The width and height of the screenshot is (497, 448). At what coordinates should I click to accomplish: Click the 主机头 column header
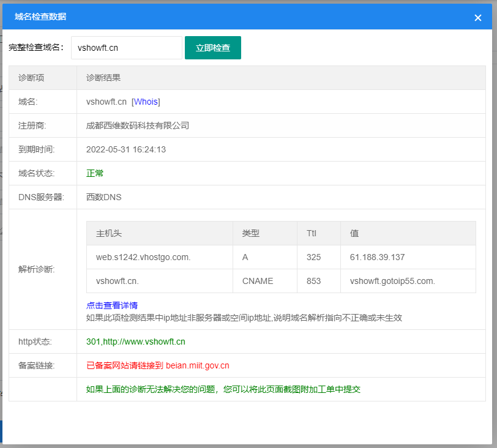click(x=109, y=233)
